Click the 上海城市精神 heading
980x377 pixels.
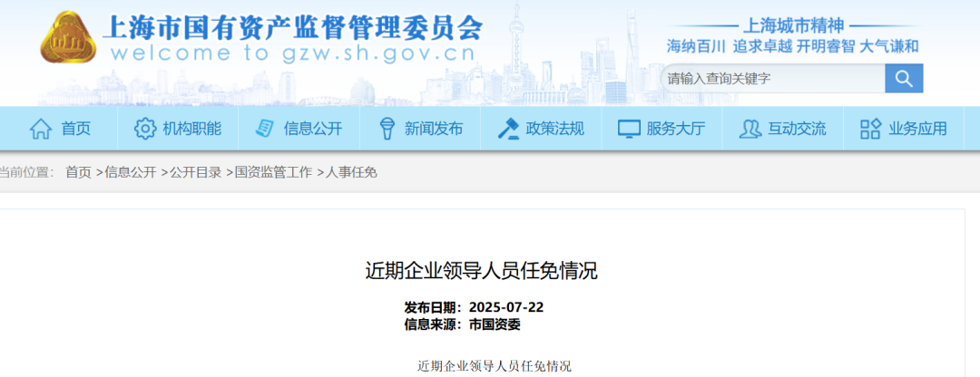[x=793, y=25]
